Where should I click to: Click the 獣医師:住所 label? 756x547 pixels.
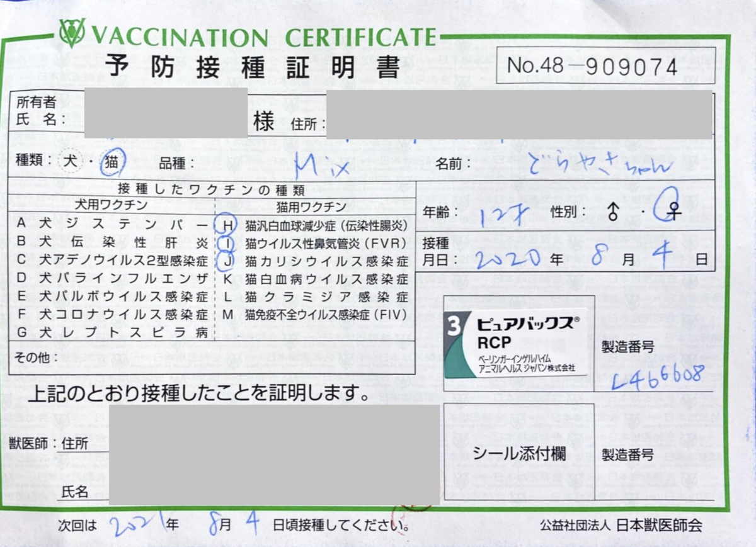49,443
